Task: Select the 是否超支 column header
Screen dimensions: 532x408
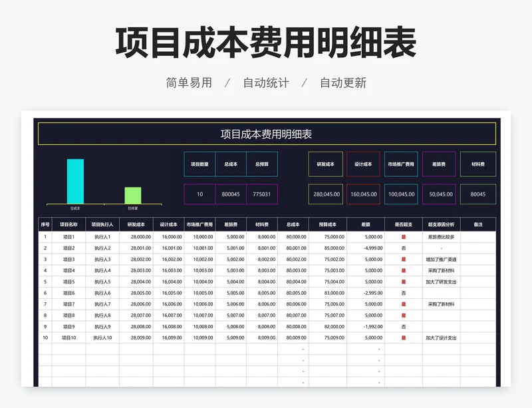Action: [x=404, y=224]
